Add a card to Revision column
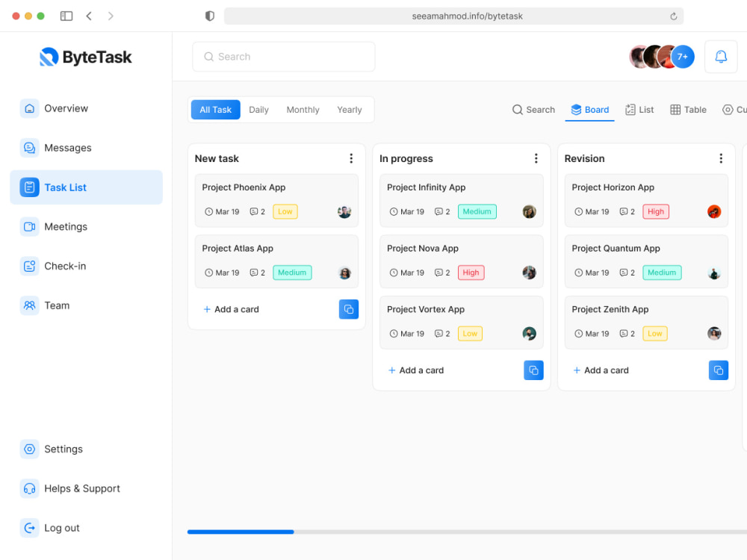This screenshot has width=747, height=560. pyautogui.click(x=601, y=370)
